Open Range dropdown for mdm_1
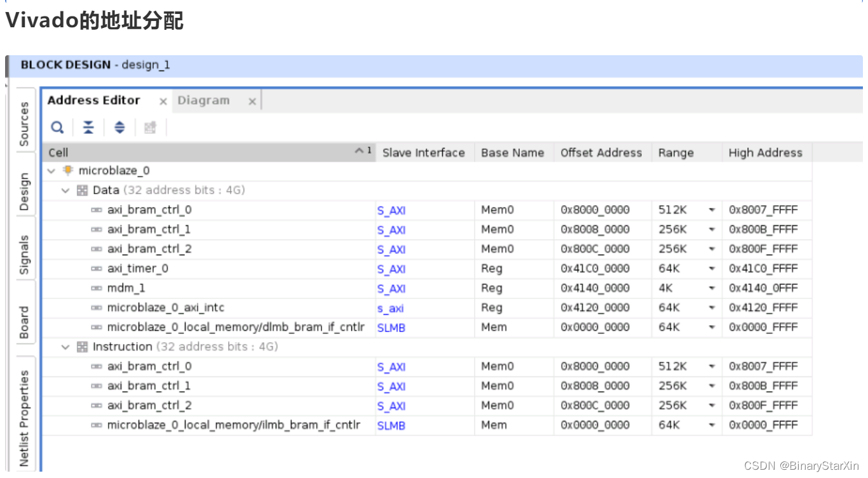Screen dimensions: 868x478 click(x=712, y=289)
